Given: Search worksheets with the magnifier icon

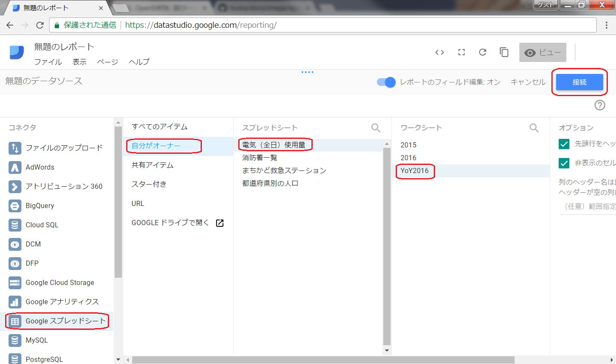Looking at the screenshot, I should [x=534, y=128].
